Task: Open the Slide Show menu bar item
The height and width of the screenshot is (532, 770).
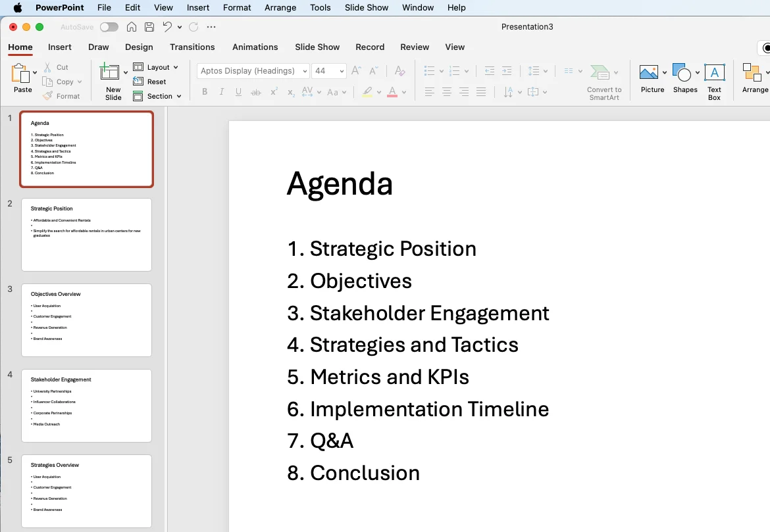Action: pyautogui.click(x=367, y=7)
